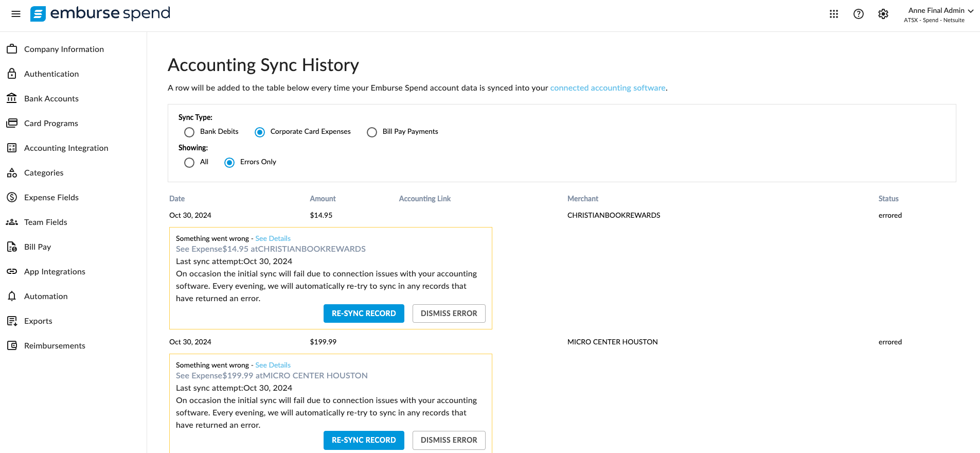Viewport: 980px width, 453px height.
Task: Open See Details for MICRO CENTER error
Action: pos(273,365)
